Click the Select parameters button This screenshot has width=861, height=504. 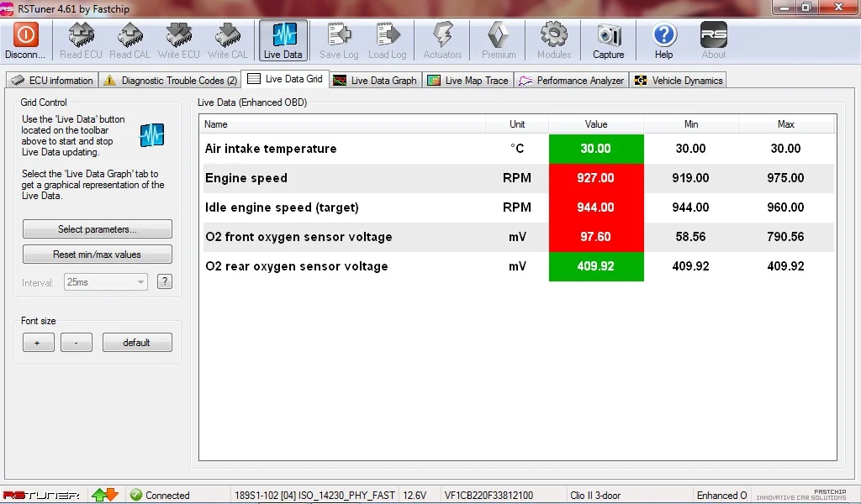pyautogui.click(x=98, y=229)
